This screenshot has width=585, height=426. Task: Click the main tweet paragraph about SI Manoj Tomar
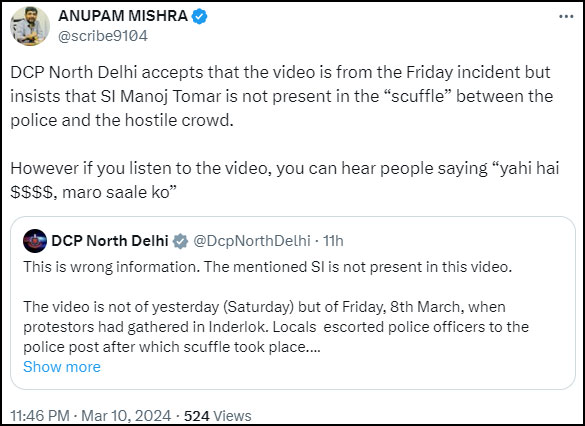pyautogui.click(x=282, y=96)
